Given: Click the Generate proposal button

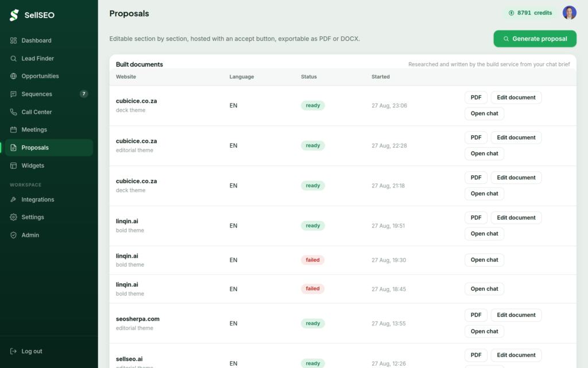Looking at the screenshot, I should click(x=535, y=39).
